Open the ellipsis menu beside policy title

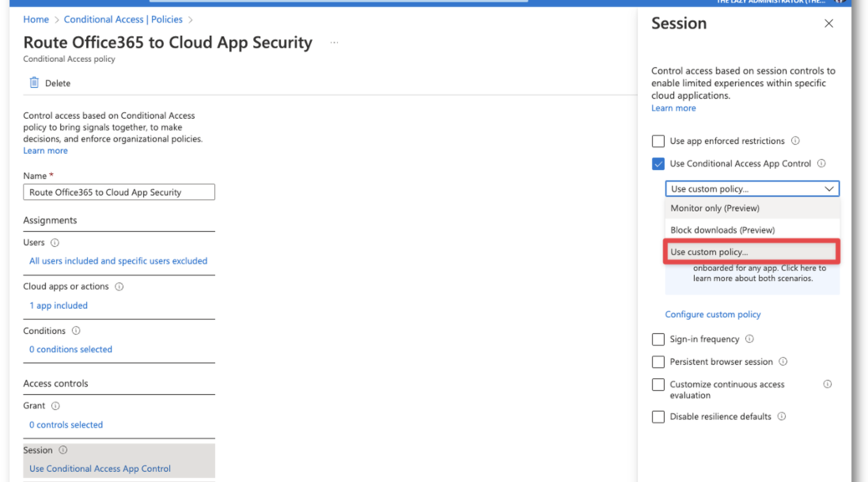pyautogui.click(x=334, y=43)
